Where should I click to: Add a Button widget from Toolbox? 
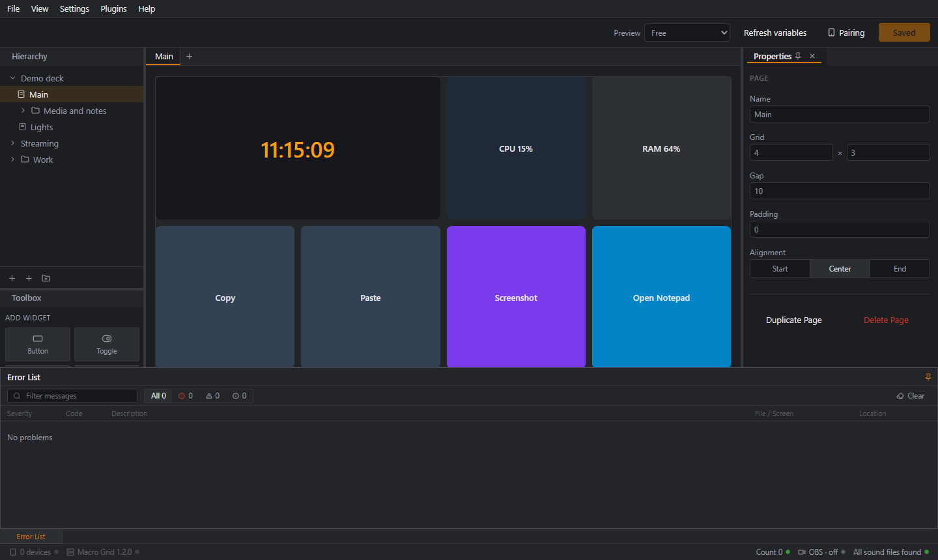[x=38, y=344]
